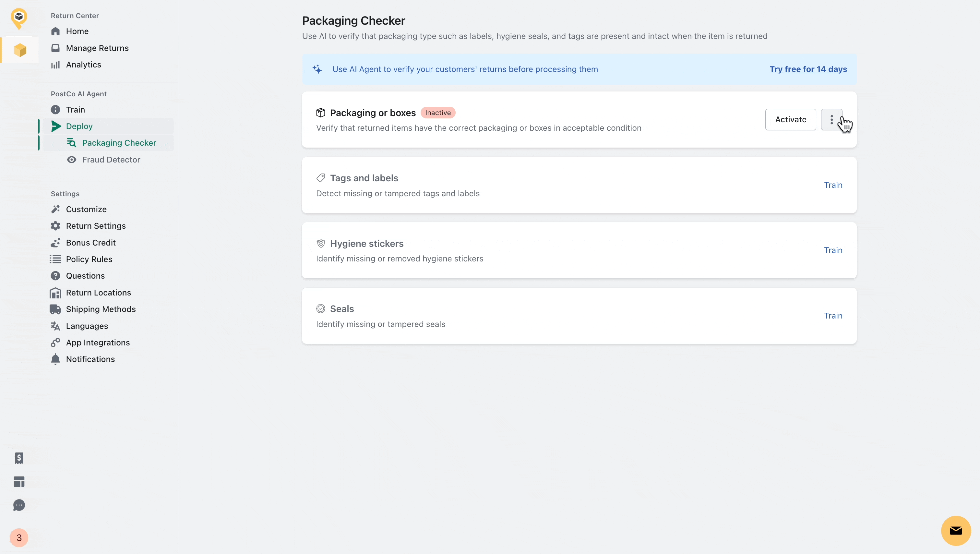This screenshot has width=980, height=554.
Task: Click the Bonus Credit hand-coins icon
Action: (55, 243)
